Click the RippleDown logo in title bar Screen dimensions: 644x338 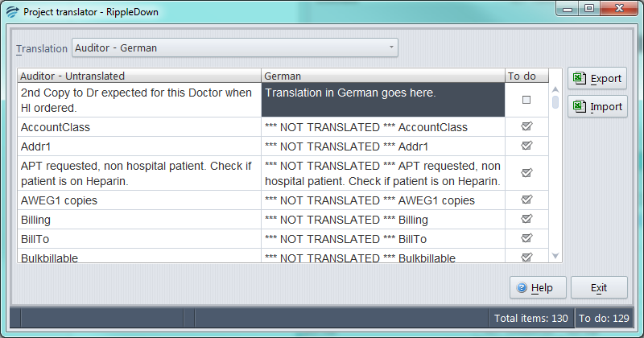pyautogui.click(x=12, y=12)
